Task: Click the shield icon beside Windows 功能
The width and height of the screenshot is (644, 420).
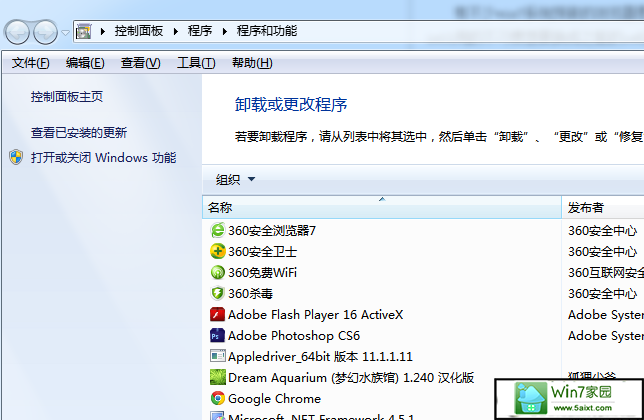Action: (x=16, y=157)
